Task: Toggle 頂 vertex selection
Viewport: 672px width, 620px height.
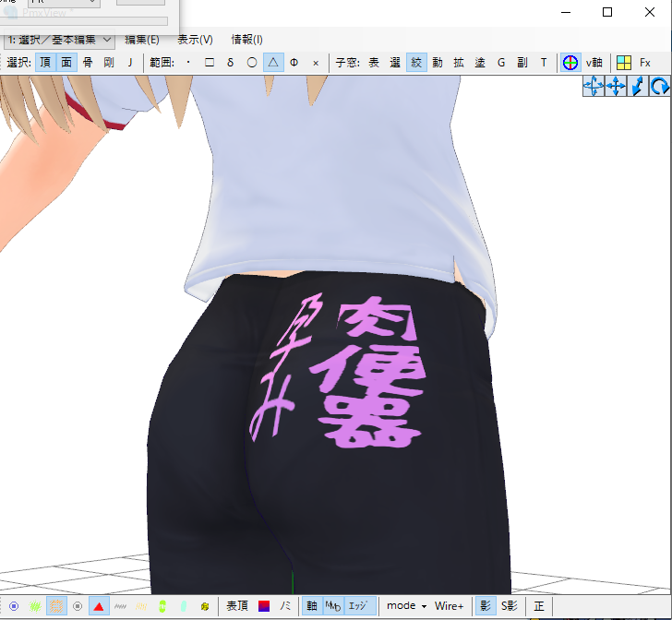Action: click(45, 63)
